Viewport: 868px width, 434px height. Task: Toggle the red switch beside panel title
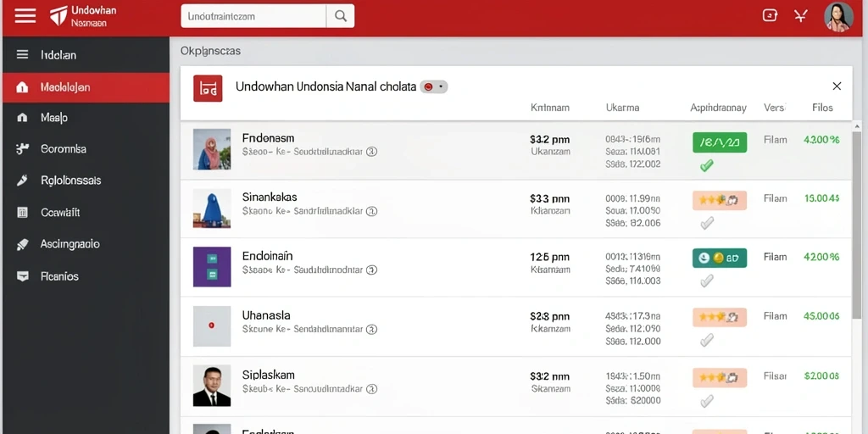click(433, 87)
